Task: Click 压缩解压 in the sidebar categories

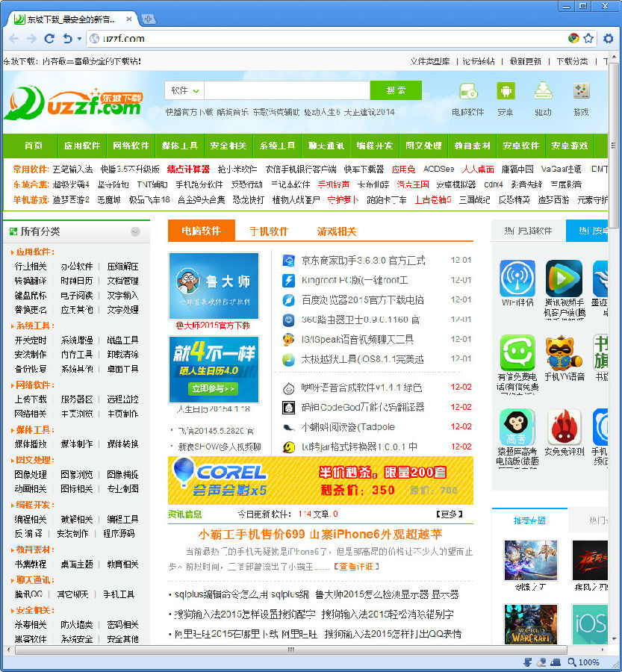Action: click(122, 267)
